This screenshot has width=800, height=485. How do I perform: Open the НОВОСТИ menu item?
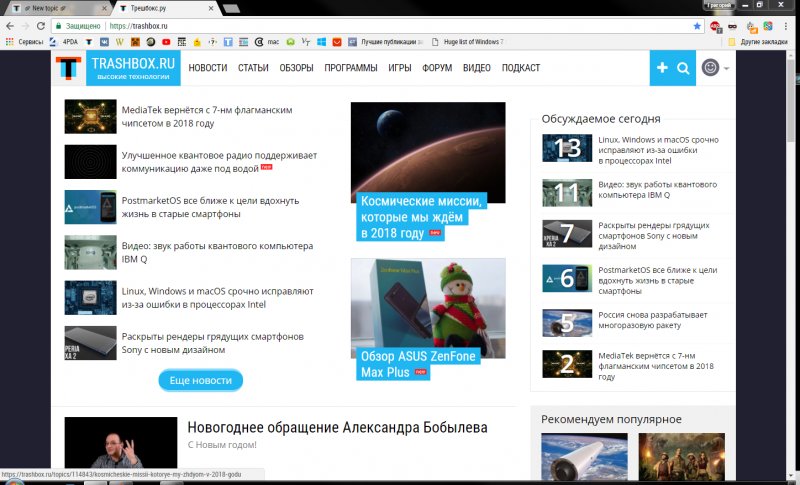pyautogui.click(x=208, y=68)
